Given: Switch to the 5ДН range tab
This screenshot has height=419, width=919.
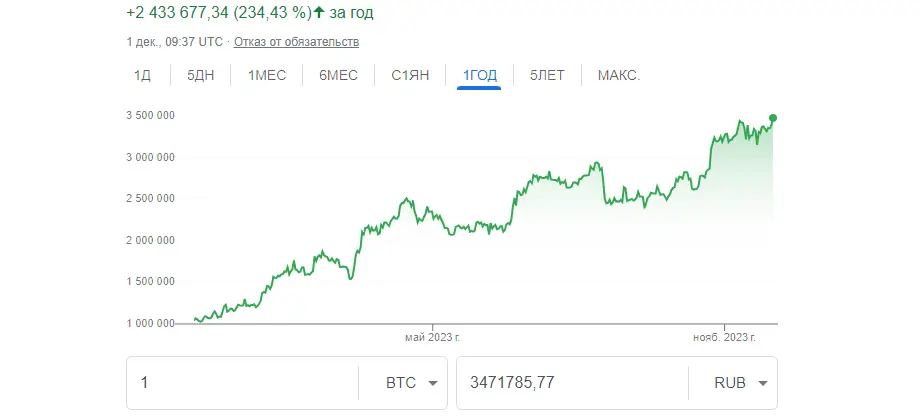Looking at the screenshot, I should tap(200, 76).
